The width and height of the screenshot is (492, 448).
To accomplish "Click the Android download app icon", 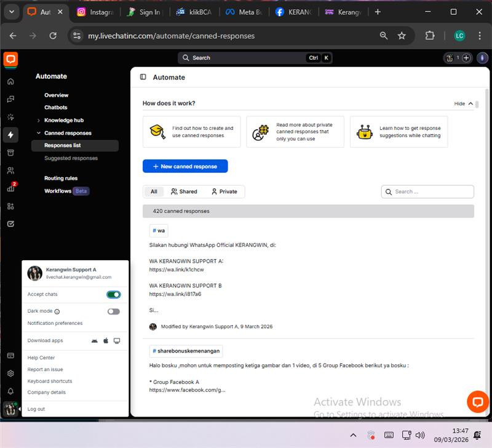I will tap(95, 341).
